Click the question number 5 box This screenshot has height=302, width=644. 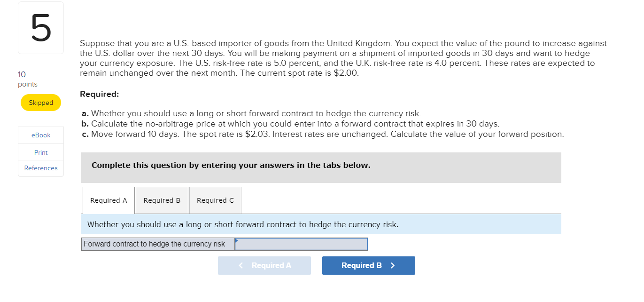point(40,27)
